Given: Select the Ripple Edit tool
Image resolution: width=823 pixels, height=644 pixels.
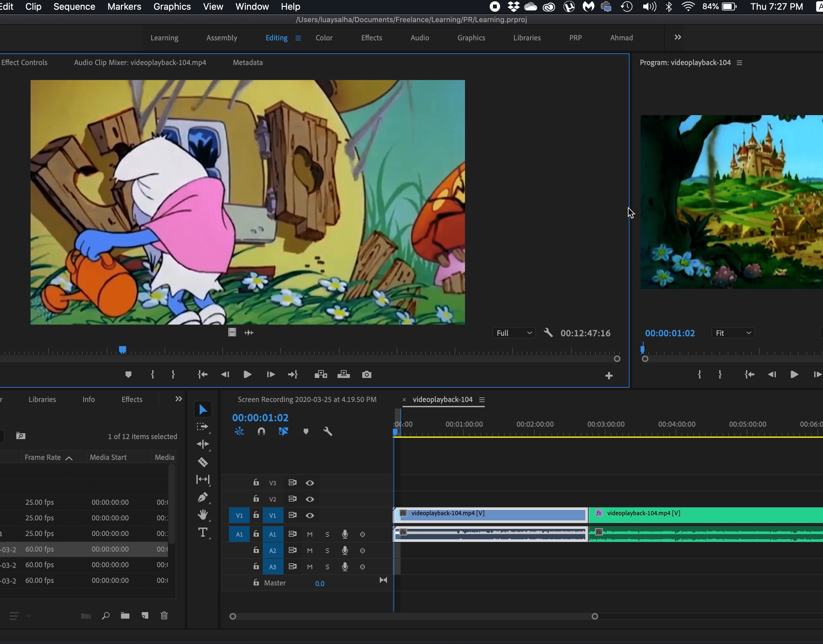Looking at the screenshot, I should (203, 444).
